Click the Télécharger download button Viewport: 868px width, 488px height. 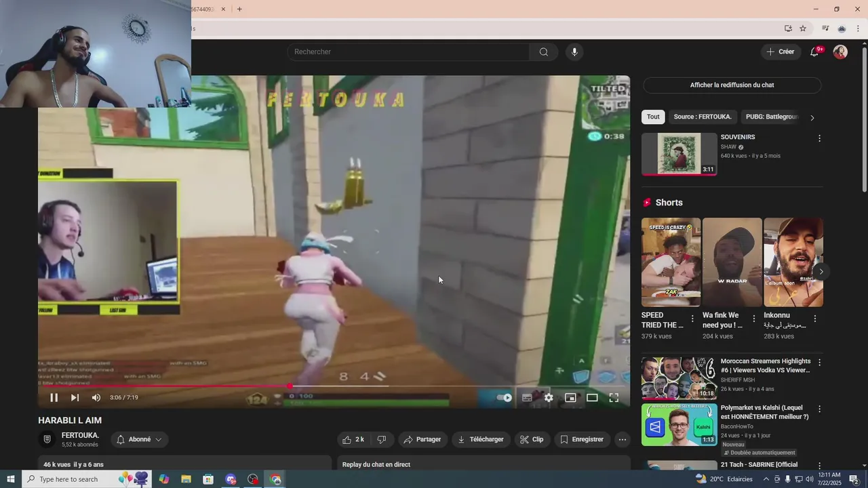(x=481, y=439)
